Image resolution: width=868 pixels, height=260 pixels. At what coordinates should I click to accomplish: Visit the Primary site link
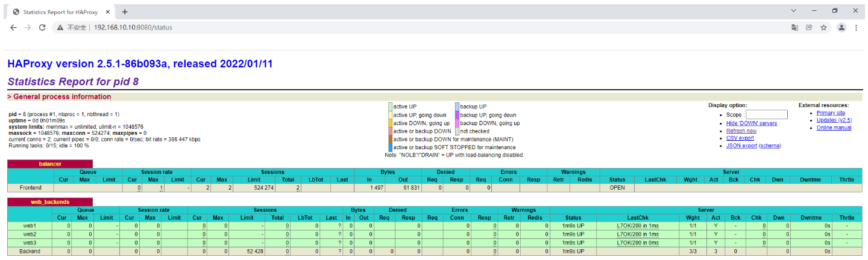[831, 113]
